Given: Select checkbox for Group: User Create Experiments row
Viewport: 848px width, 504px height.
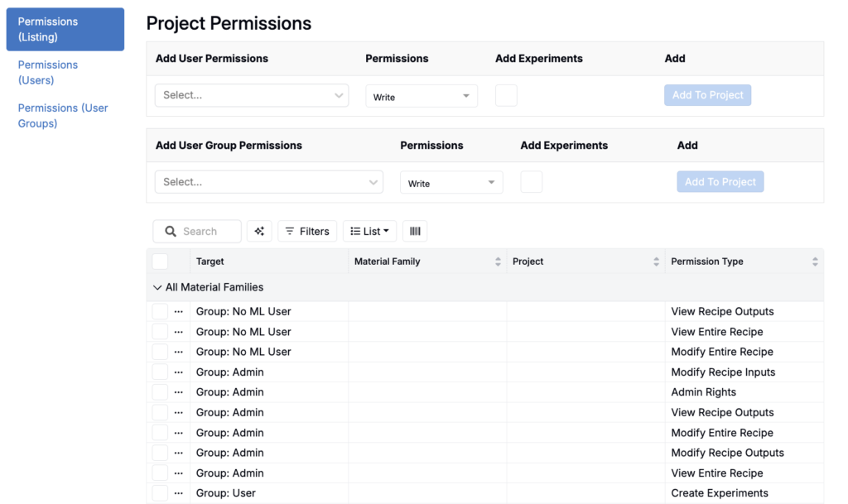Looking at the screenshot, I should pos(160,493).
